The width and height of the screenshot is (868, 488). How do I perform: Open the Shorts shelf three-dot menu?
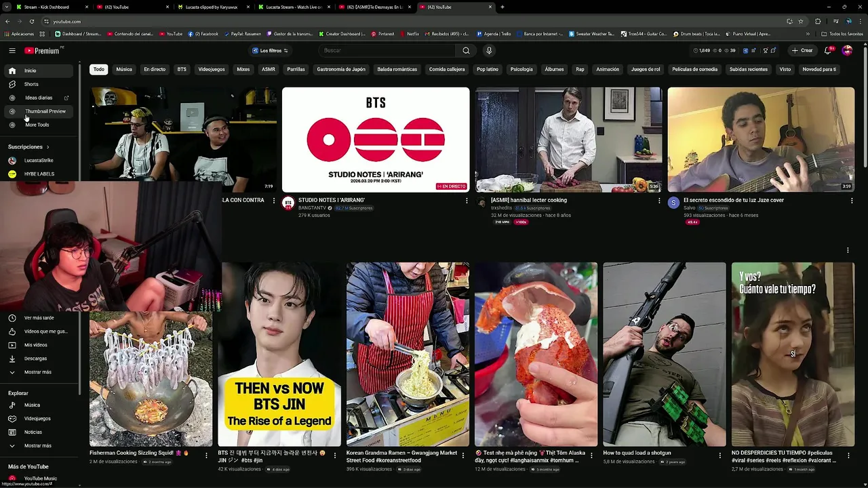(848, 250)
